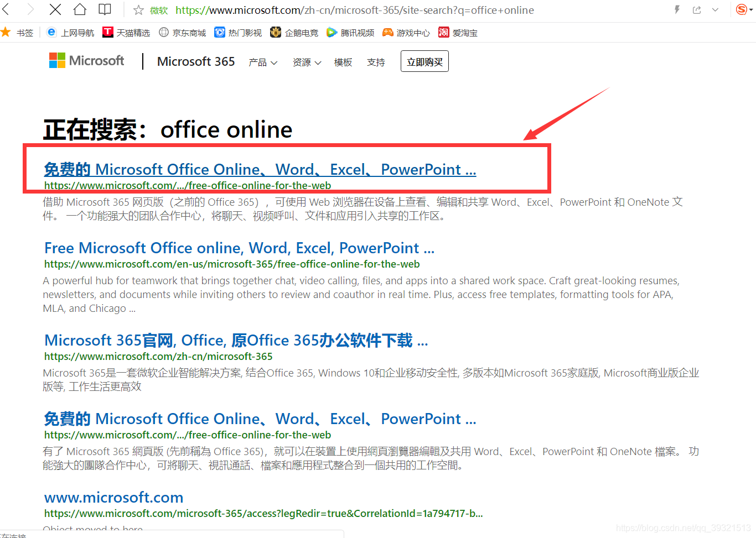
Task: Click the zh-cn/microsoft-365 green URL
Action: point(158,357)
